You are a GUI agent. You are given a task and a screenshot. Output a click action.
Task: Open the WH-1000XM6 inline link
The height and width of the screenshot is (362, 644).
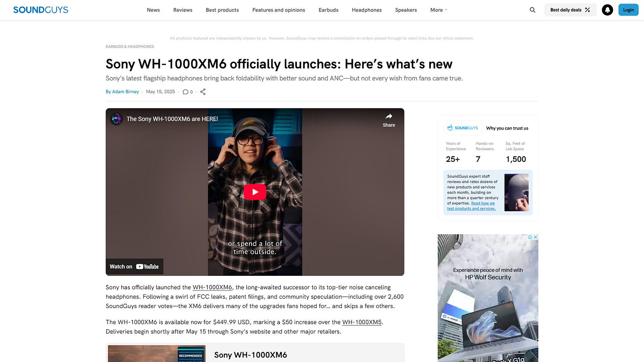coord(212,287)
